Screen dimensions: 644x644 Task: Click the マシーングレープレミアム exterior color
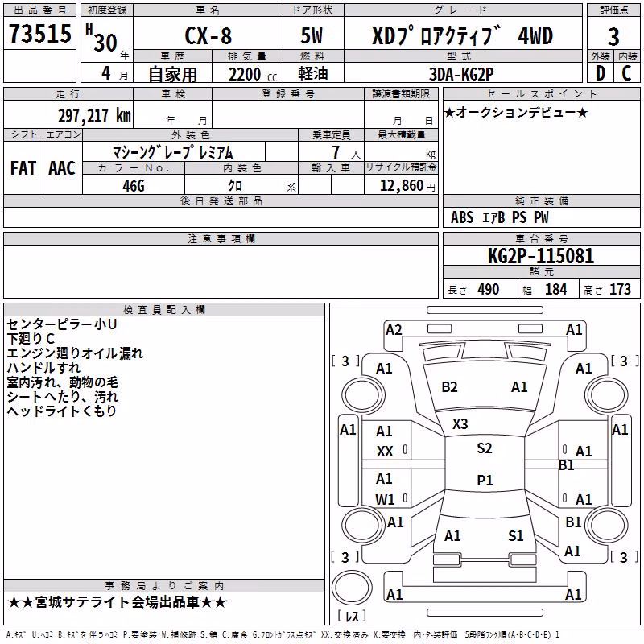173,152
